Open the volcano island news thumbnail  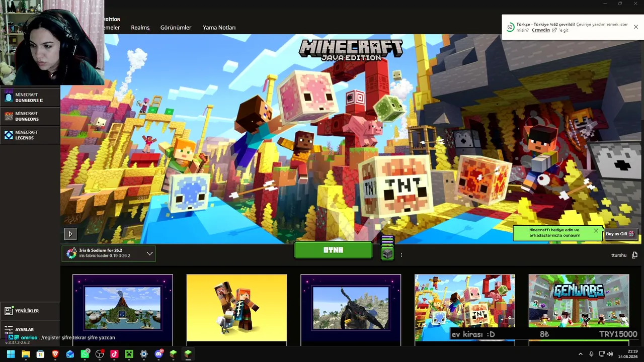pyautogui.click(x=123, y=309)
